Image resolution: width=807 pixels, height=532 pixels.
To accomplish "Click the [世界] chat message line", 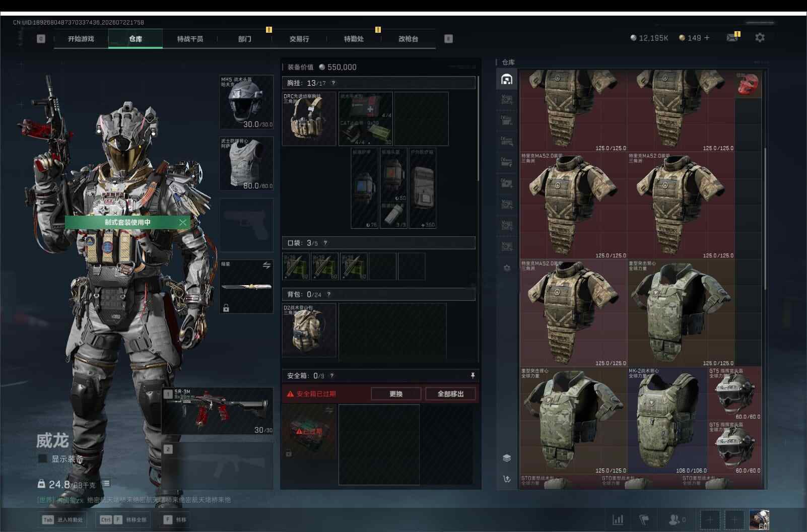I will point(134,500).
